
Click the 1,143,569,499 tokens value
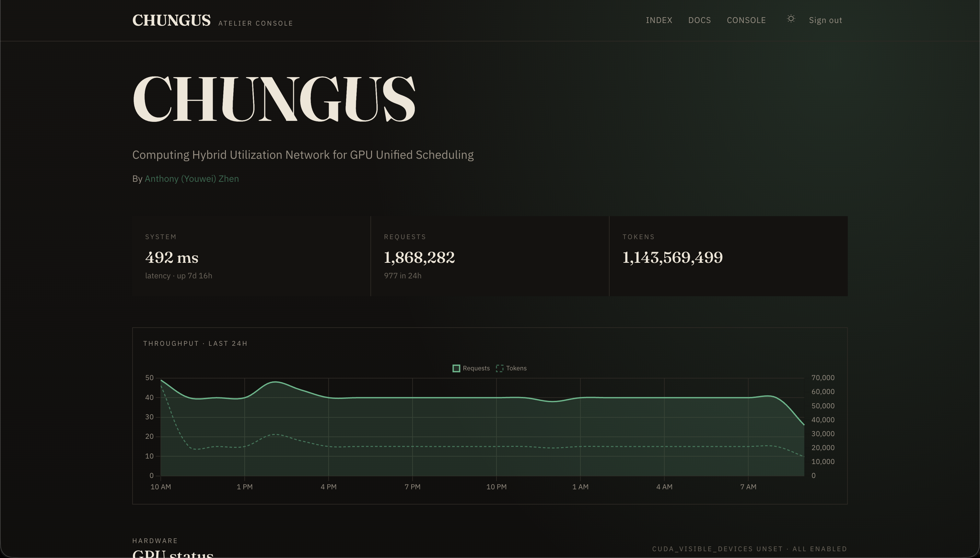click(x=673, y=258)
